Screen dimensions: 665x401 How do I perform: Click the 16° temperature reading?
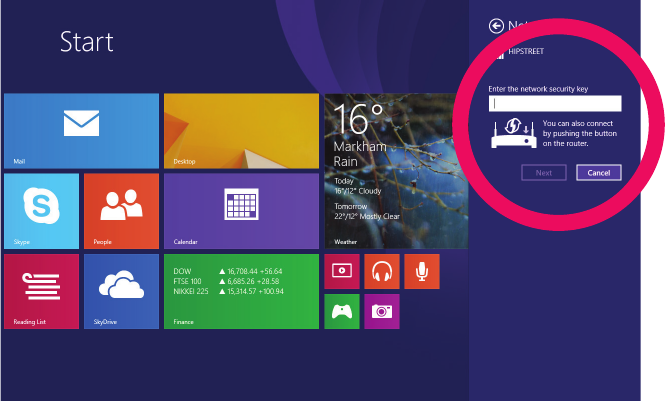[x=359, y=119]
